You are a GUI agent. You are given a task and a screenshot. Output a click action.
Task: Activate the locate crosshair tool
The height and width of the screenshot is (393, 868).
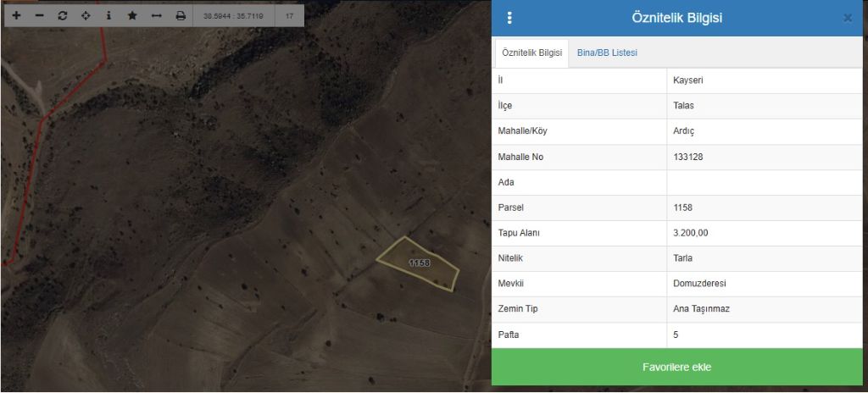point(86,15)
